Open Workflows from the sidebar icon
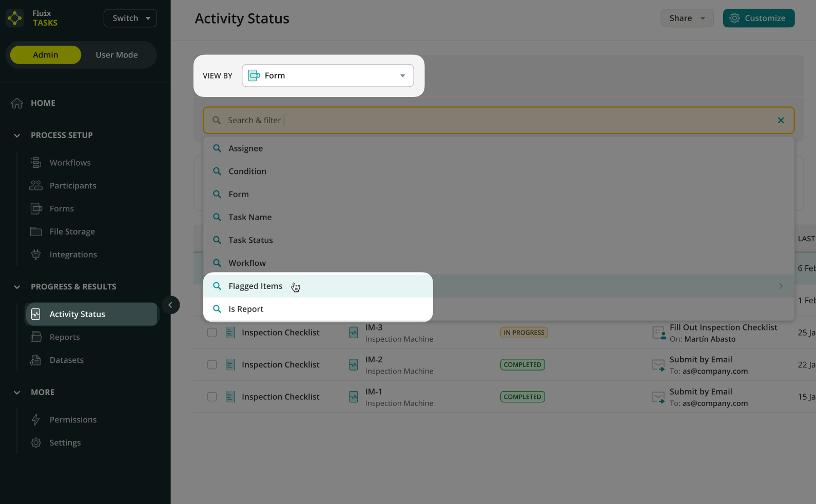The image size is (816, 504). (36, 163)
